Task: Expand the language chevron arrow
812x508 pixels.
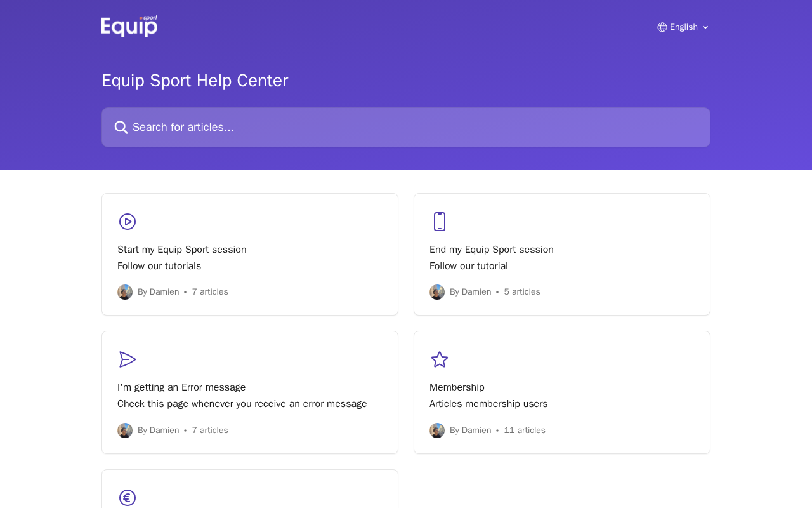Action: [x=705, y=27]
